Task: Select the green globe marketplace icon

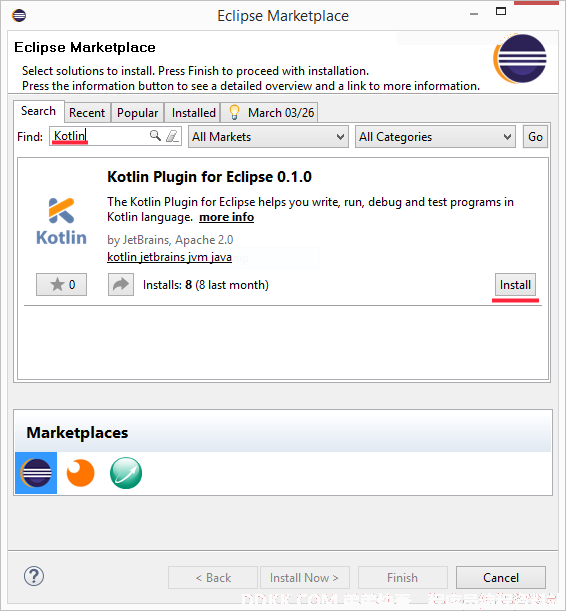Action: pyautogui.click(x=126, y=473)
